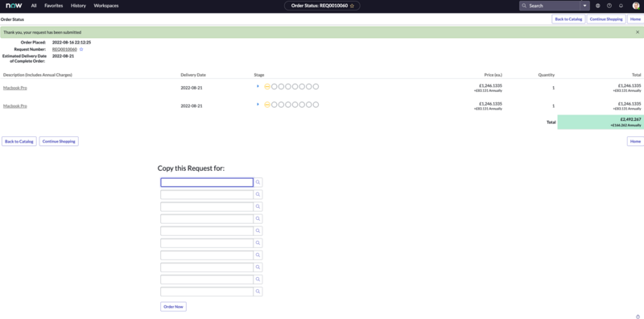Click the Delivery Date column header
This screenshot has width=644, height=319.
193,75
